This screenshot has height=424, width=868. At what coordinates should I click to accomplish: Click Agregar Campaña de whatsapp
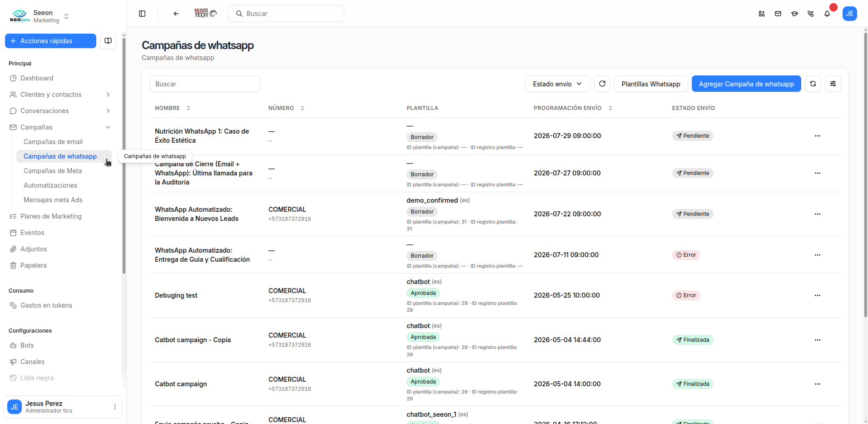point(746,84)
